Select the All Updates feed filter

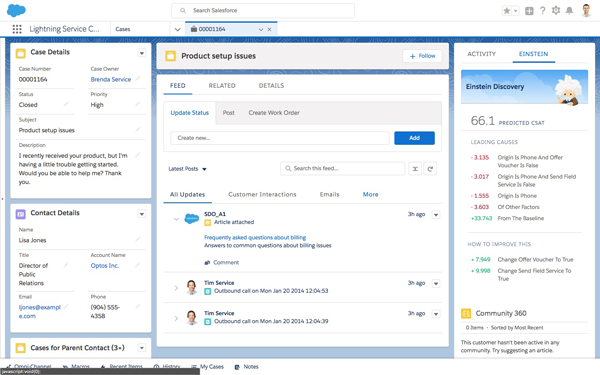[188, 194]
